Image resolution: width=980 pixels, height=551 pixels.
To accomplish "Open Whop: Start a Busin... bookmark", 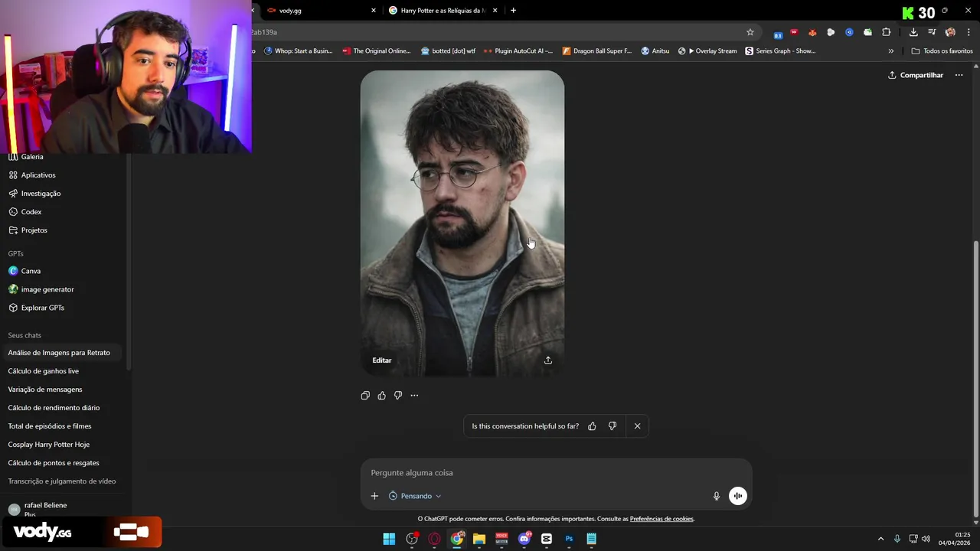I will (x=298, y=51).
